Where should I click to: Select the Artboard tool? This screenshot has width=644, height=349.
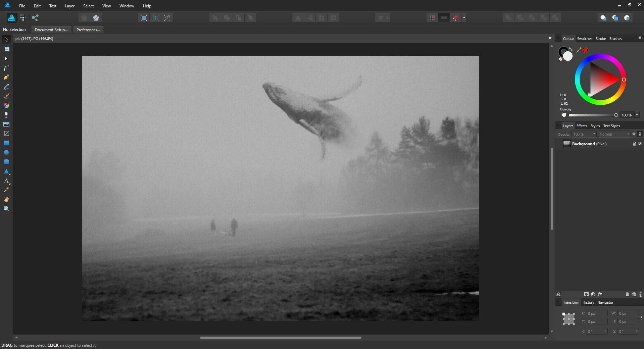(6, 49)
